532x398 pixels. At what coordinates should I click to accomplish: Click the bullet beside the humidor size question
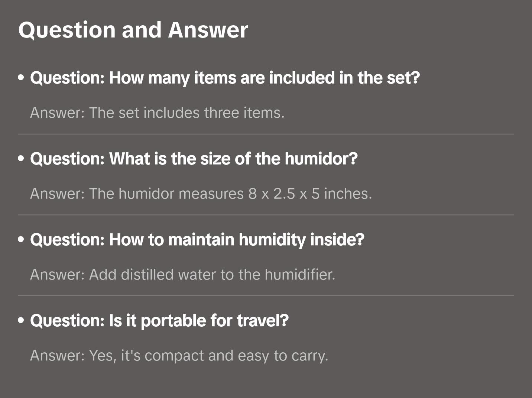[x=21, y=159]
